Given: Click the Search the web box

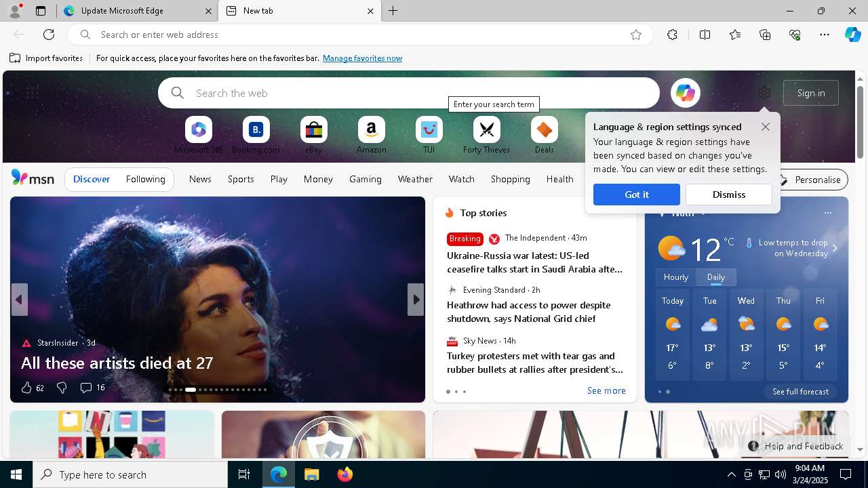Looking at the screenshot, I should click(x=409, y=93).
